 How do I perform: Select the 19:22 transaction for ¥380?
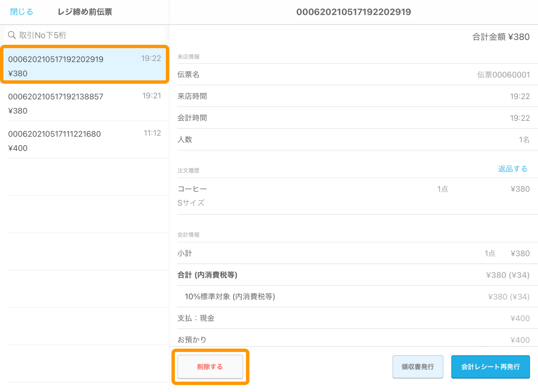[84, 66]
